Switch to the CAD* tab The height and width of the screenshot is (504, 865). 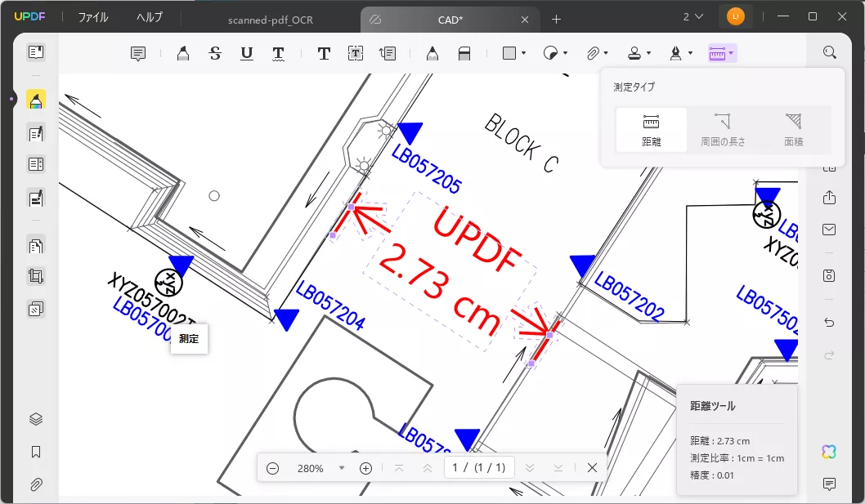pos(450,20)
